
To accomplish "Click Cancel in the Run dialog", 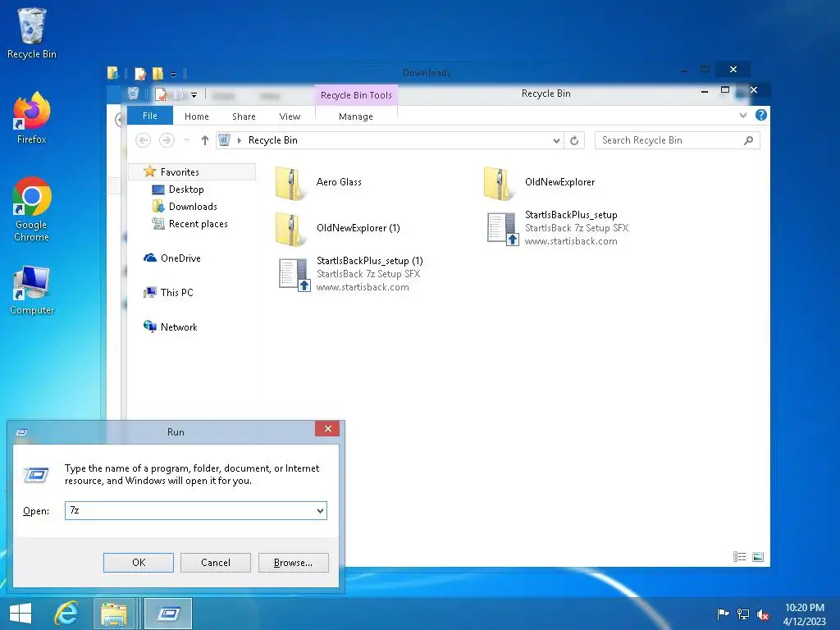I will click(216, 563).
